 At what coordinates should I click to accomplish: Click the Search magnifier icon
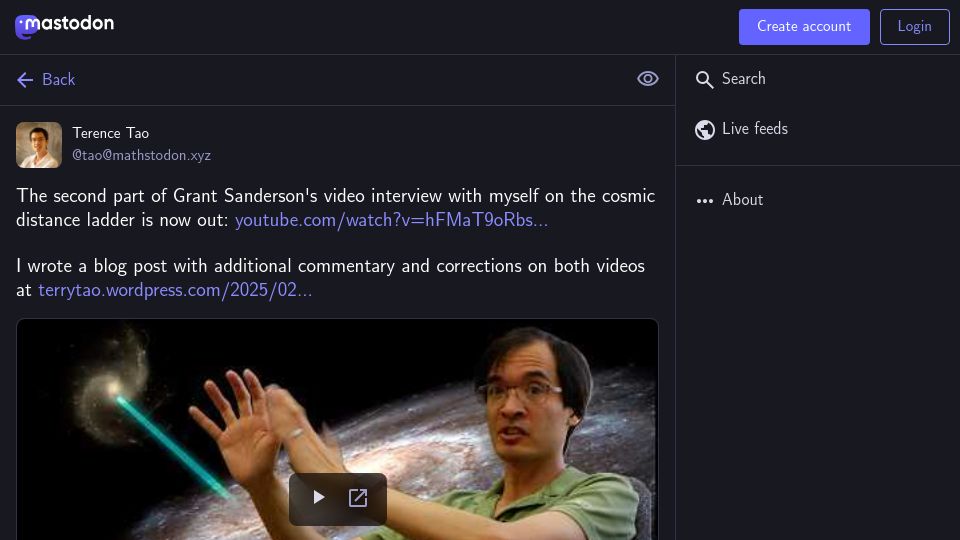pyautogui.click(x=704, y=80)
